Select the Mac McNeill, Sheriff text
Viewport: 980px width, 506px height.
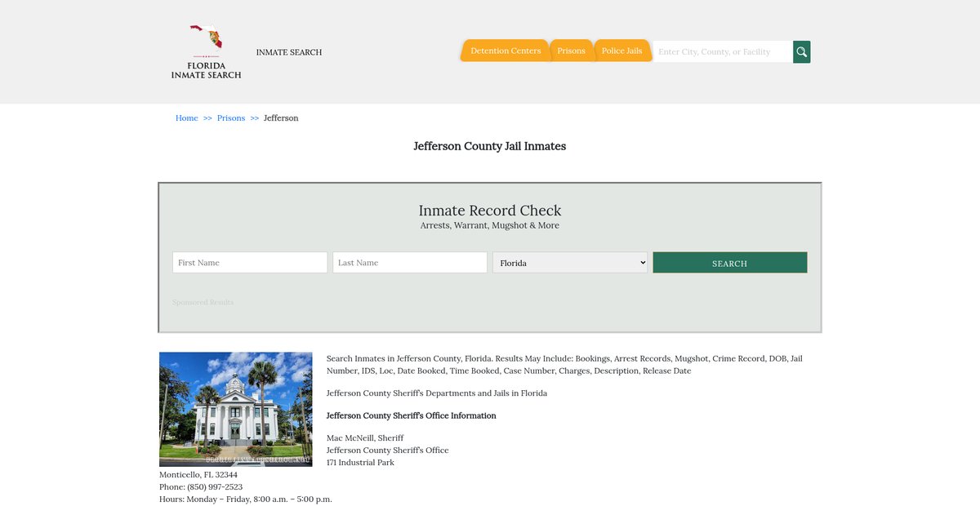365,438
